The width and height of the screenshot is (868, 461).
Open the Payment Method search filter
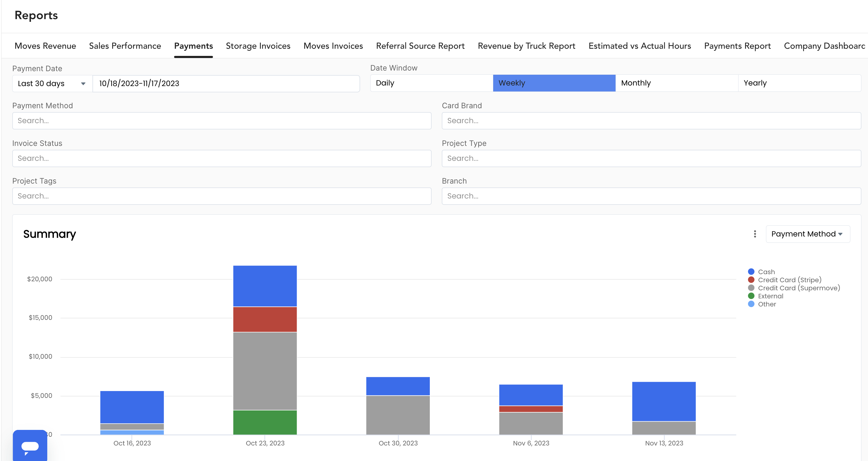click(222, 120)
